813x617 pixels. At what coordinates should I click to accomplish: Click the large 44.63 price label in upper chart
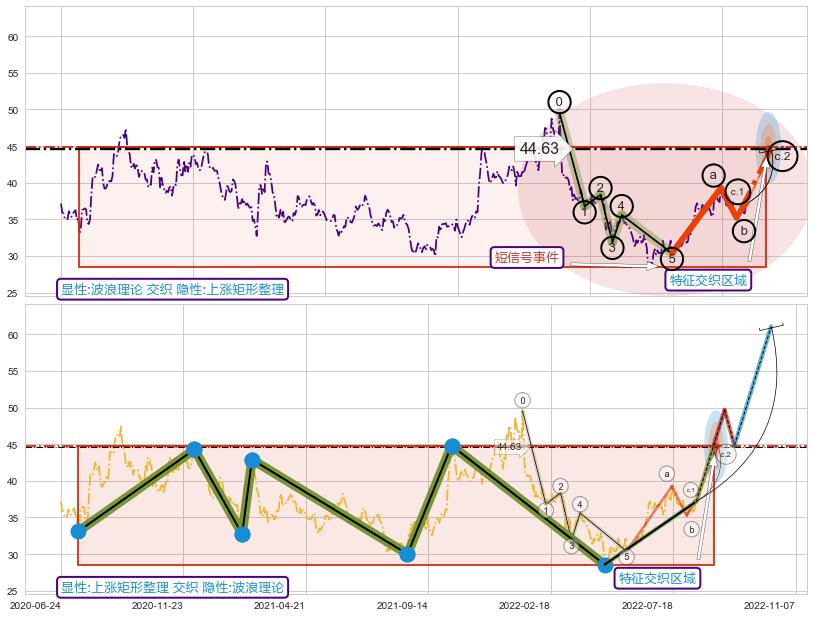(x=539, y=149)
